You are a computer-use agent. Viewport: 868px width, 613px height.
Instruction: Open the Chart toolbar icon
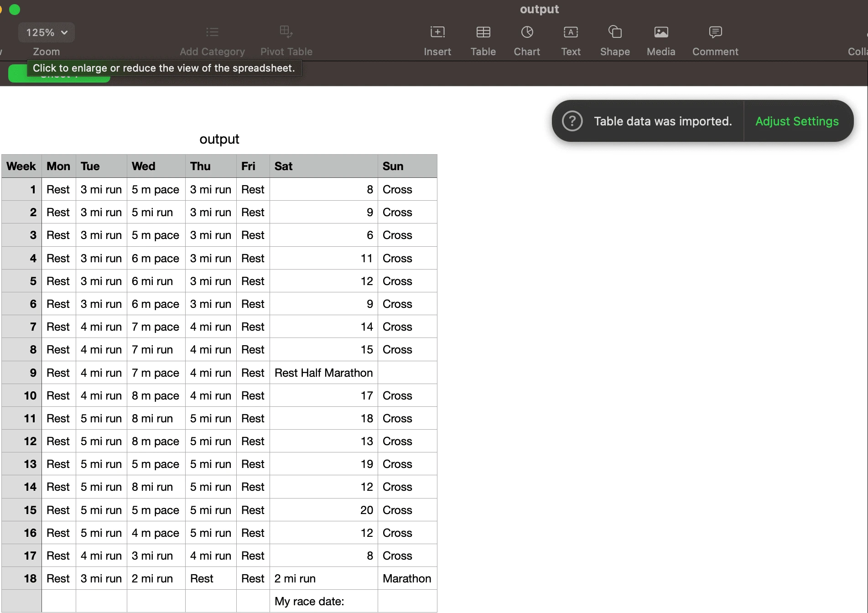[x=527, y=32]
